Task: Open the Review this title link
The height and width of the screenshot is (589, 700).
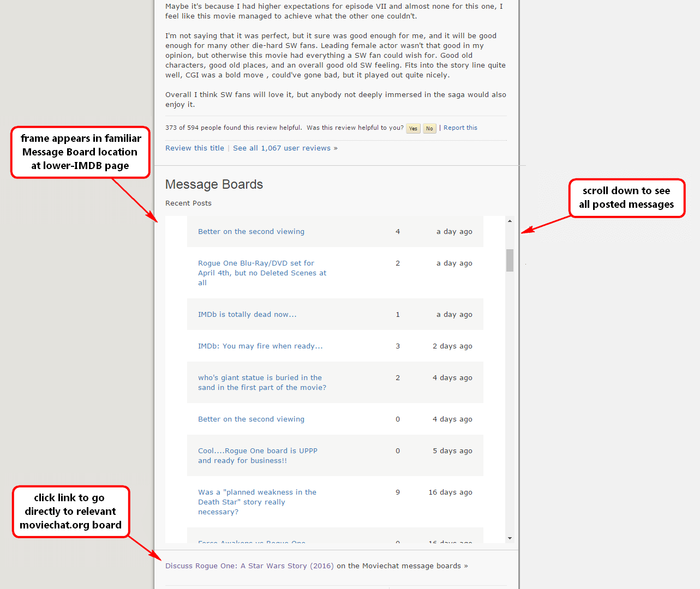Action: tap(195, 148)
